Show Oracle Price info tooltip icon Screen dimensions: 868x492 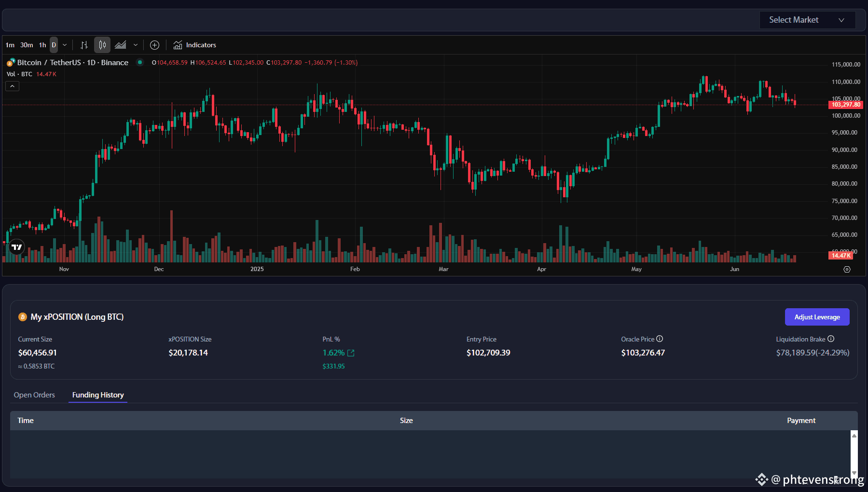[660, 339]
